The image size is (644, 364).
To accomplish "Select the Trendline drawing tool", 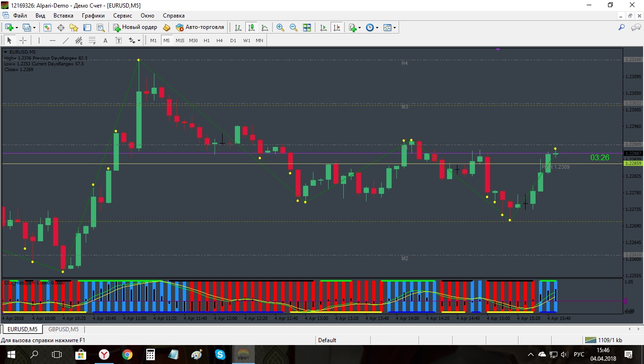I will [66, 40].
